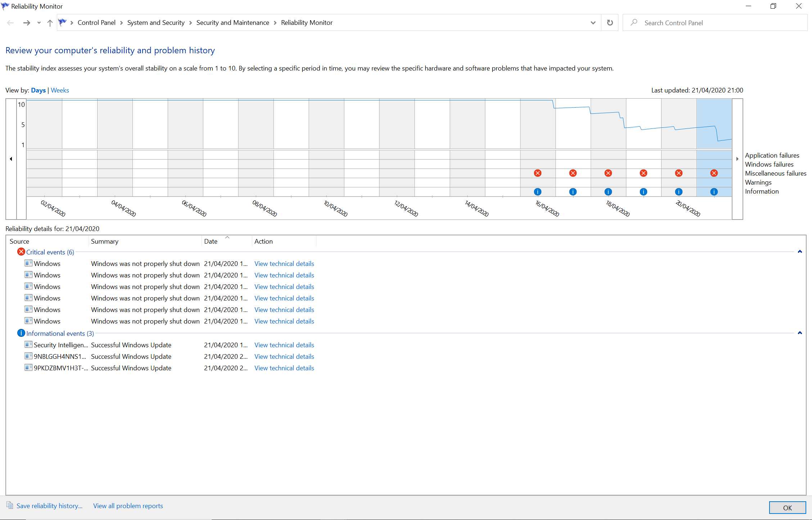
Task: Collapse the Informational events group
Action: [800, 333]
